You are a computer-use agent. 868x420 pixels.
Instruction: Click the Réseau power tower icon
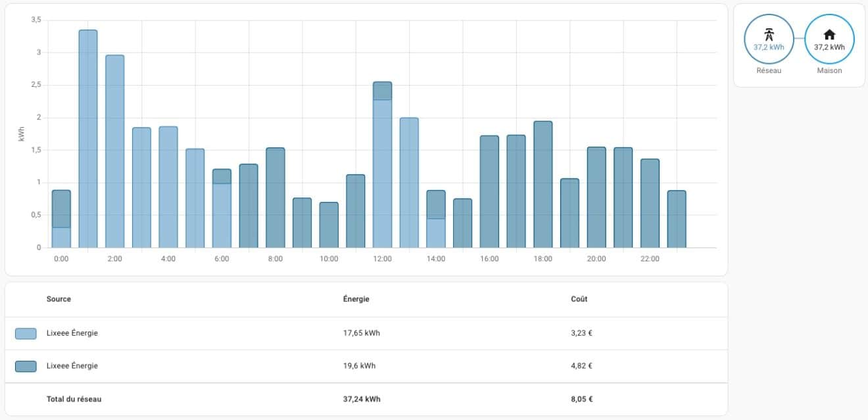tap(769, 34)
